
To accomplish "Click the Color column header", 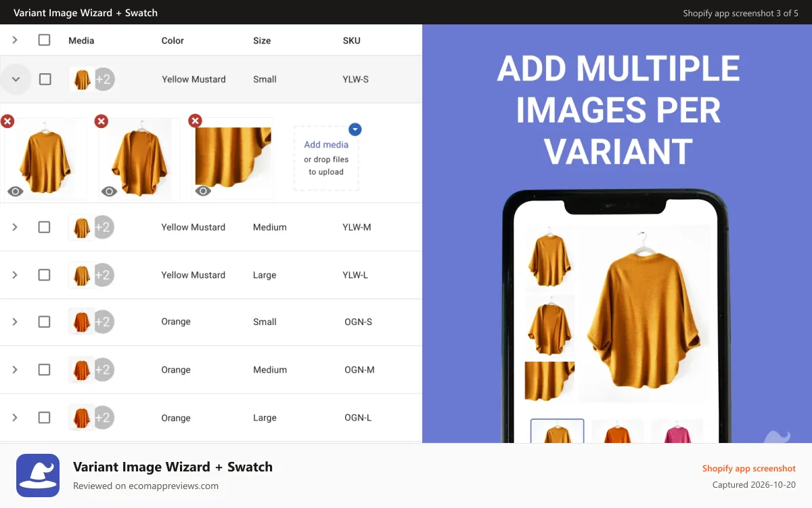I will tap(173, 41).
